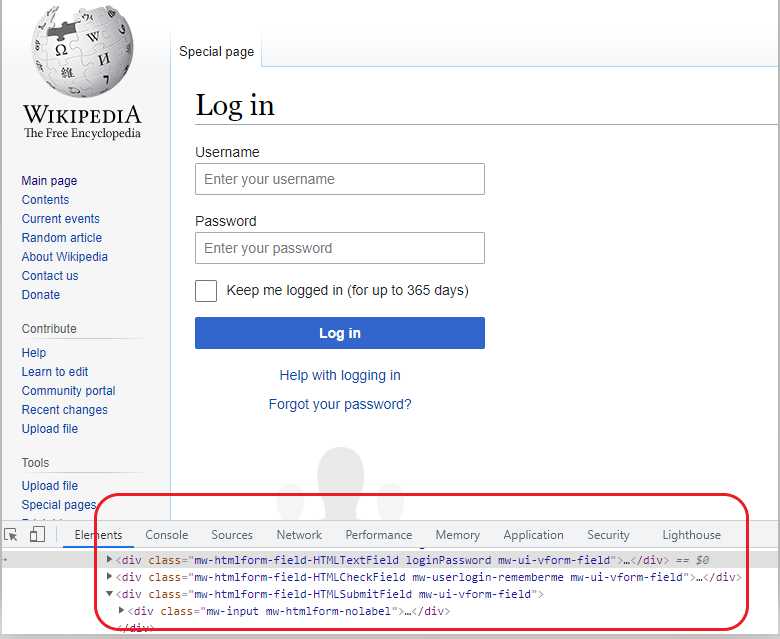Open the About Wikipedia link
The image size is (780, 639).
coord(65,257)
